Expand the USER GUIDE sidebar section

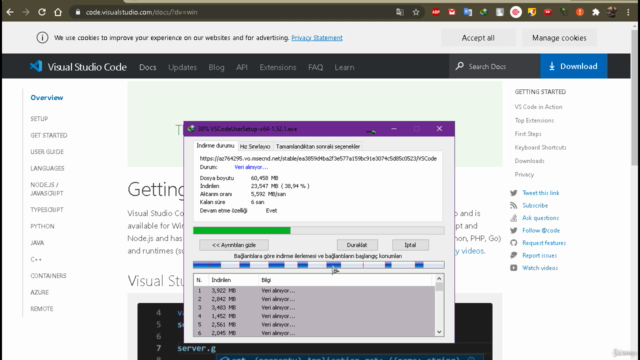coord(47,152)
